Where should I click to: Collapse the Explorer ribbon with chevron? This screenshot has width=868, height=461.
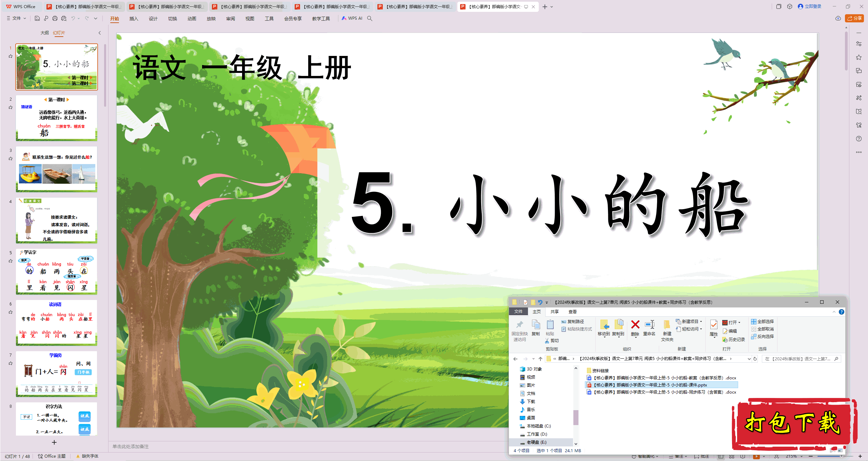click(x=834, y=312)
